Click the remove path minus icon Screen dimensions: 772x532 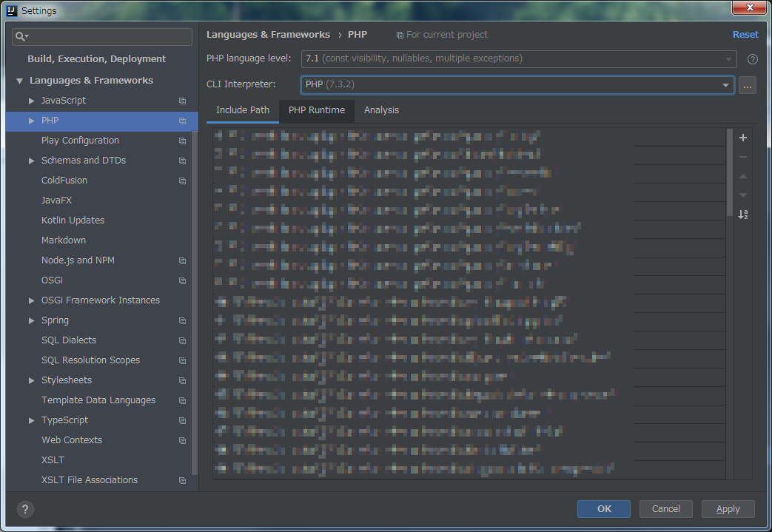[x=743, y=157]
